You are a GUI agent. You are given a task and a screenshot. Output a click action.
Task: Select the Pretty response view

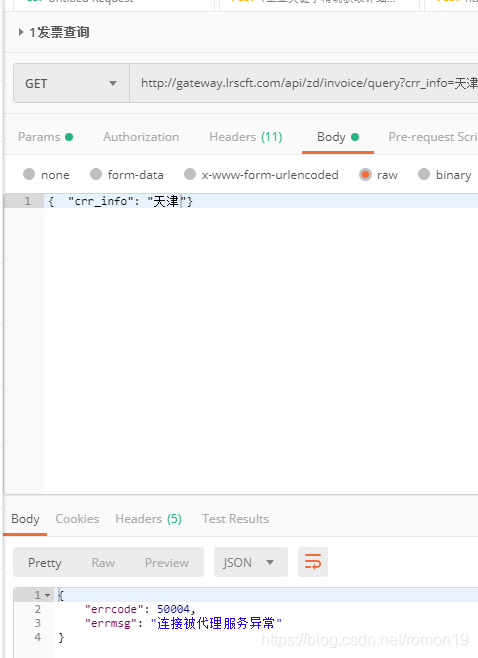tap(44, 562)
